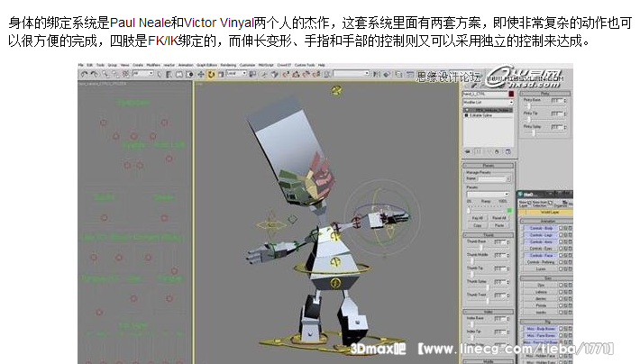This screenshot has width=640, height=364.
Task: Open the Modifiers menu
Action: click(153, 65)
